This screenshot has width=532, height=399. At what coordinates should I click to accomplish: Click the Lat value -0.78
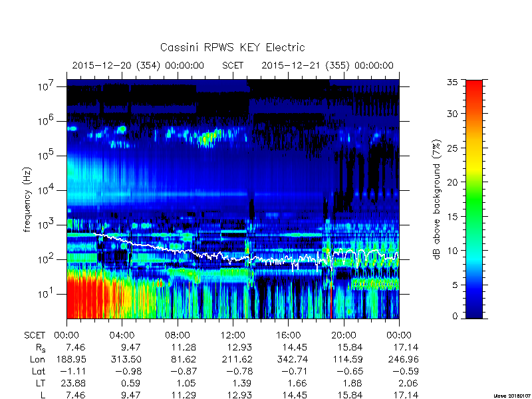click(x=239, y=372)
